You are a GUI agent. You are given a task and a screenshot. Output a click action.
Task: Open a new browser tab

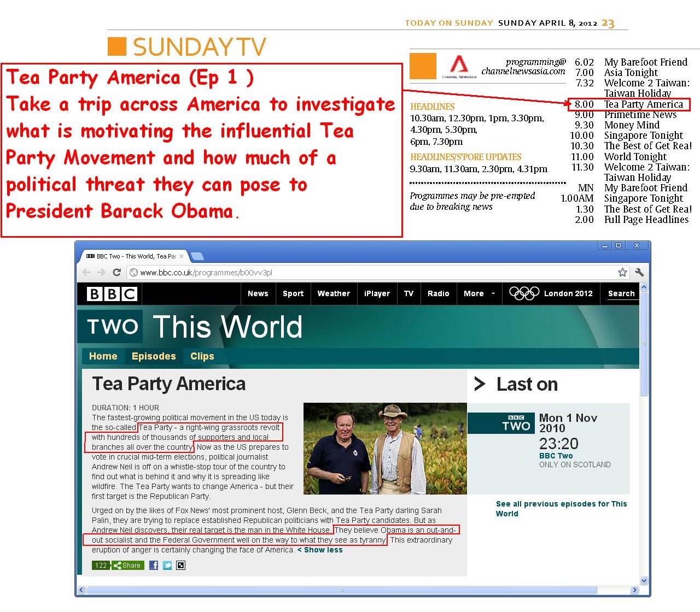click(197, 256)
